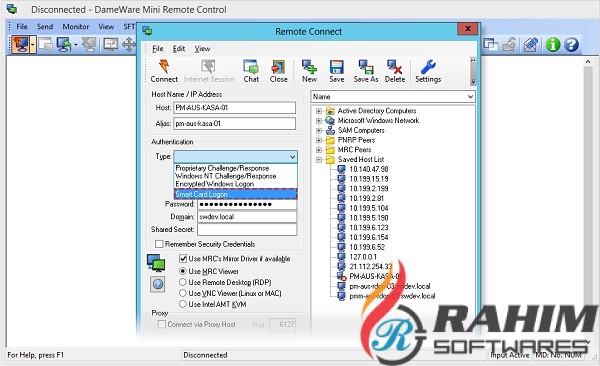Choose Windows NT Challenge/Response option
Screen dimensions: 600x366
(235, 176)
